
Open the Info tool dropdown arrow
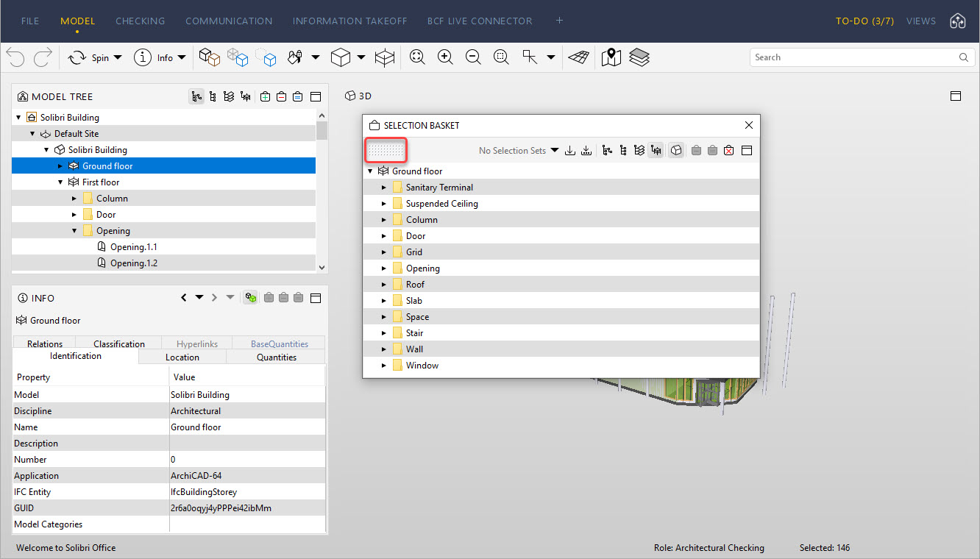[x=182, y=57]
